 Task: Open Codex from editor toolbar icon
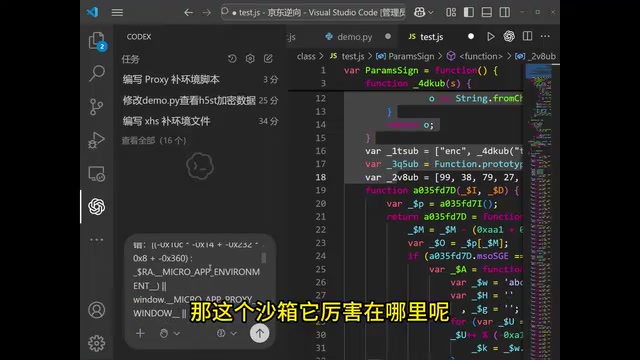pos(509,36)
